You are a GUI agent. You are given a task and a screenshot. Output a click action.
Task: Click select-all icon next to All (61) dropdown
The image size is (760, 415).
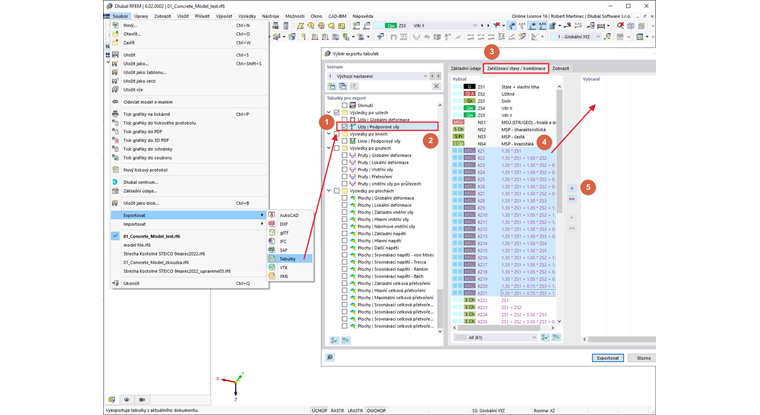coord(545,337)
